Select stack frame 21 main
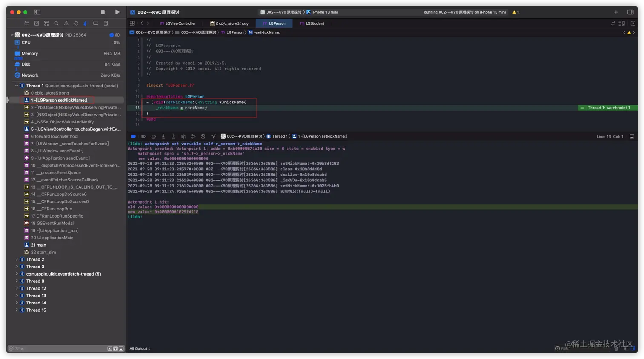 pos(67,245)
